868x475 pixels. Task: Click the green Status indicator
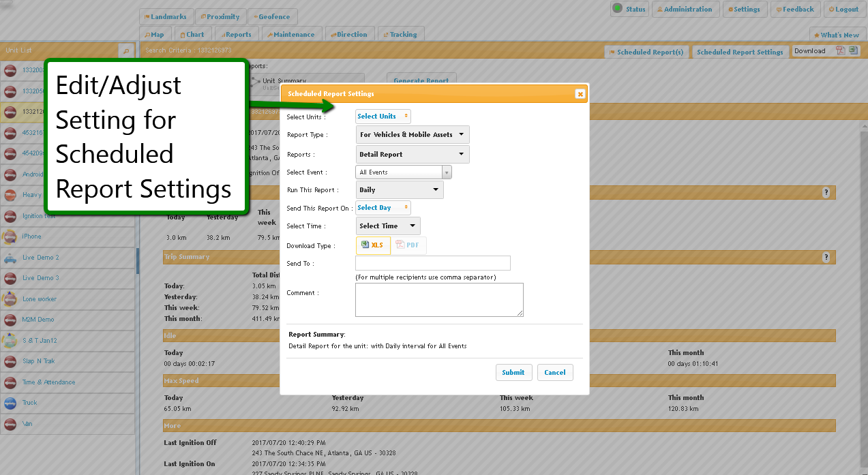point(617,9)
